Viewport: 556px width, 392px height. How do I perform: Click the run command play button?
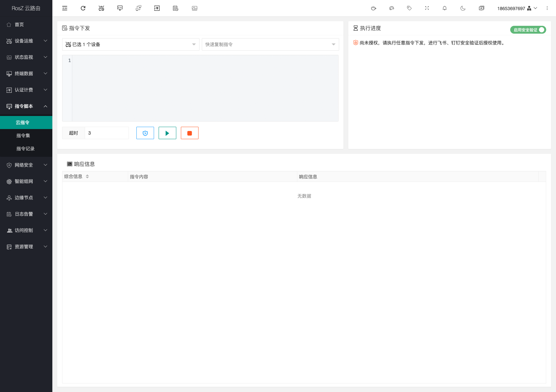coord(167,133)
